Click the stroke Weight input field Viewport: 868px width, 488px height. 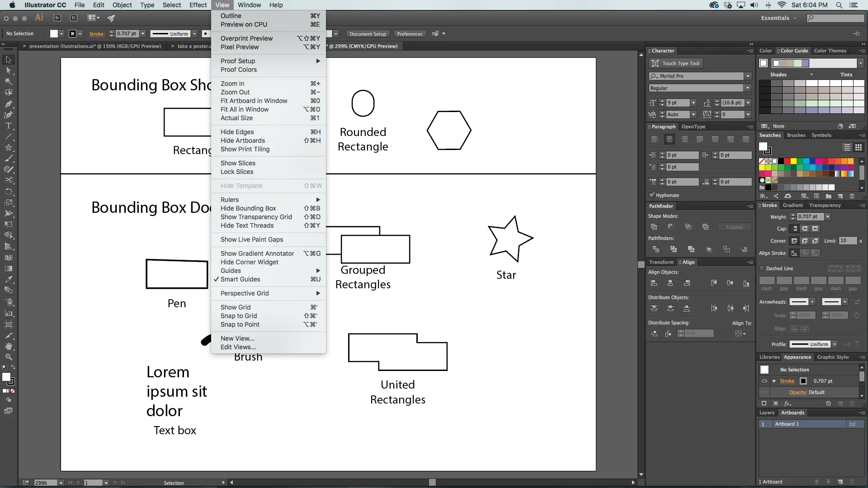tap(810, 217)
